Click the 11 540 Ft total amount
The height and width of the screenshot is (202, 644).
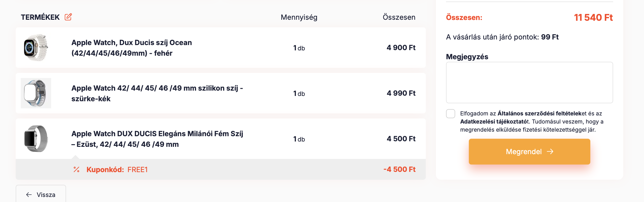click(x=593, y=17)
